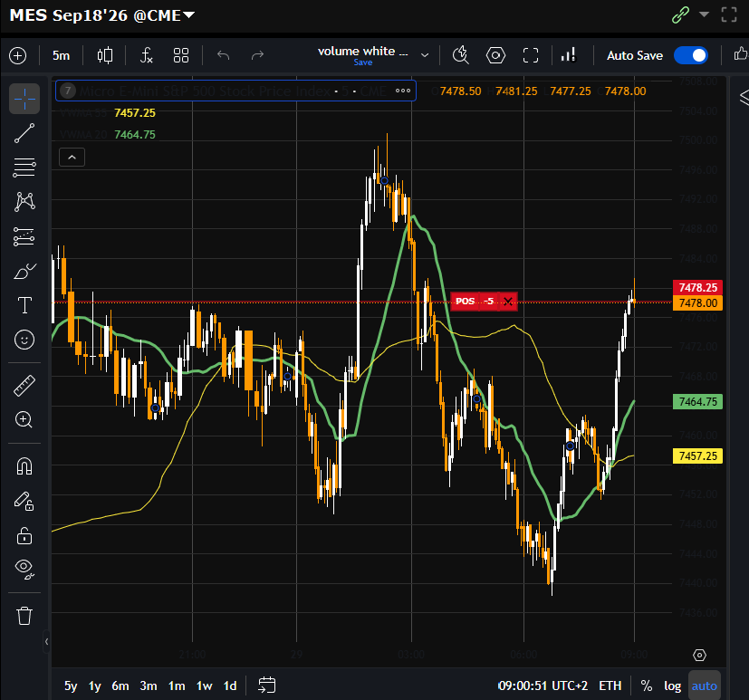
Task: Select the zoom in magnifier tool
Action: pyautogui.click(x=24, y=419)
